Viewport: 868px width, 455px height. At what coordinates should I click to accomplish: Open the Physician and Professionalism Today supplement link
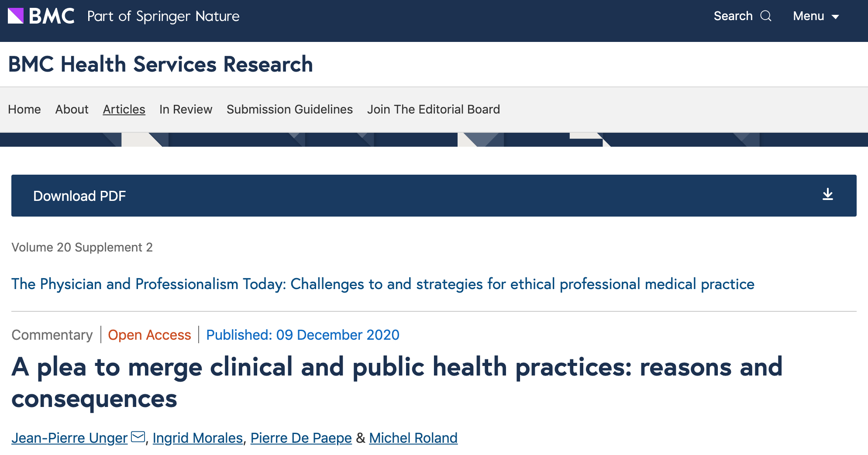pos(383,284)
